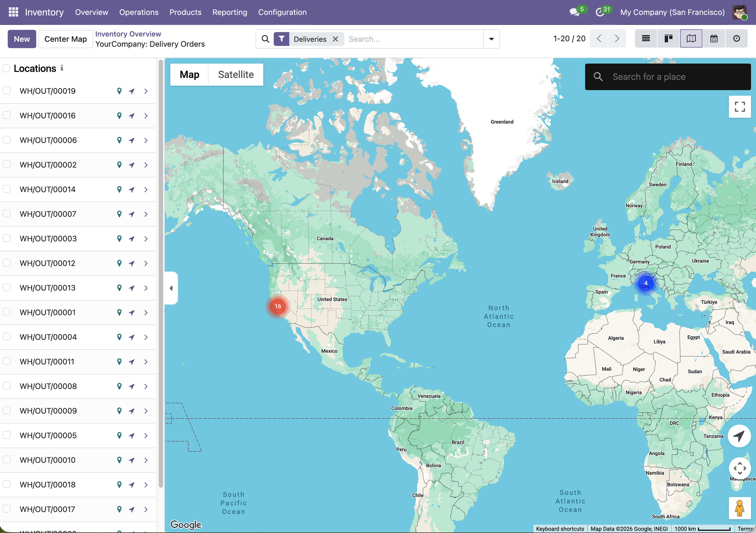Viewport: 756px width, 533px height.
Task: Click the navigate arrow for WH/OUT/00002
Action: 132,165
